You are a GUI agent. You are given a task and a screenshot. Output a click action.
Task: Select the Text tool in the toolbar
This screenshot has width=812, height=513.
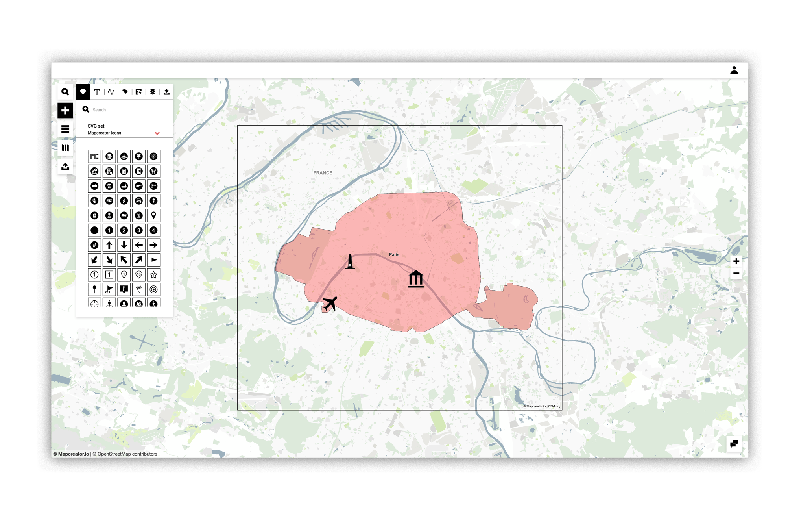pyautogui.click(x=97, y=92)
